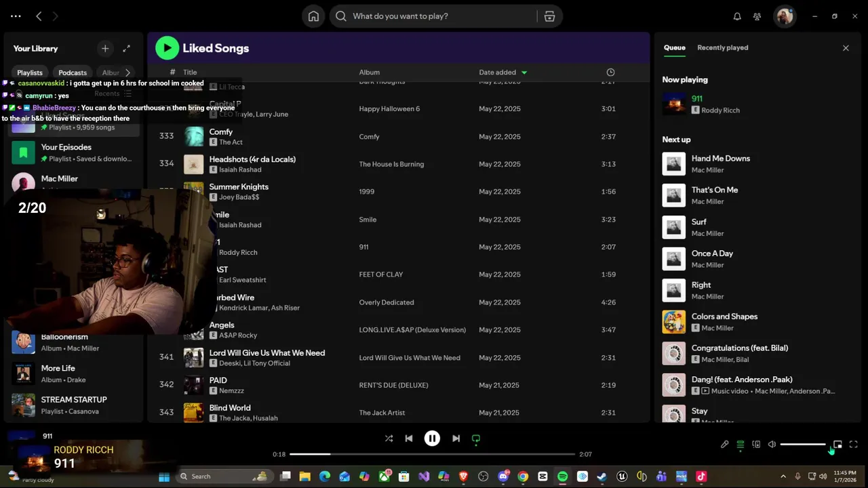Click the Title column header
Viewport: 868px width, 488px height.
(x=190, y=72)
